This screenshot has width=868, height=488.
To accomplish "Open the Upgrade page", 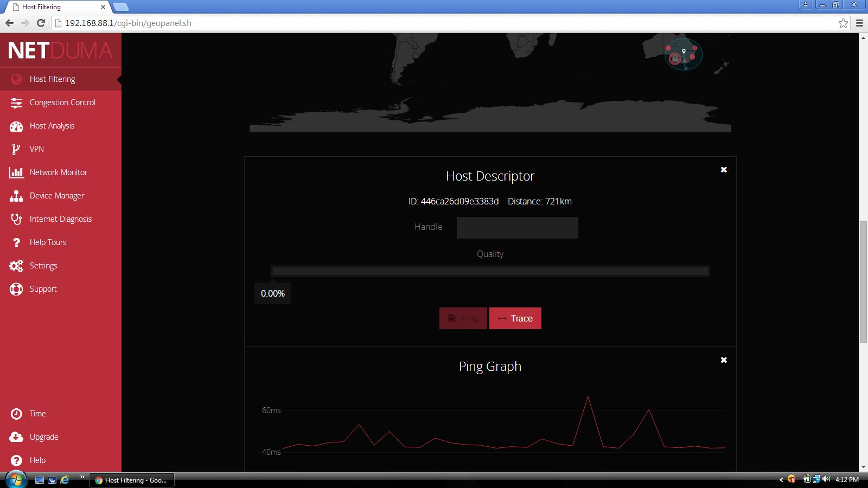I will click(x=61, y=437).
